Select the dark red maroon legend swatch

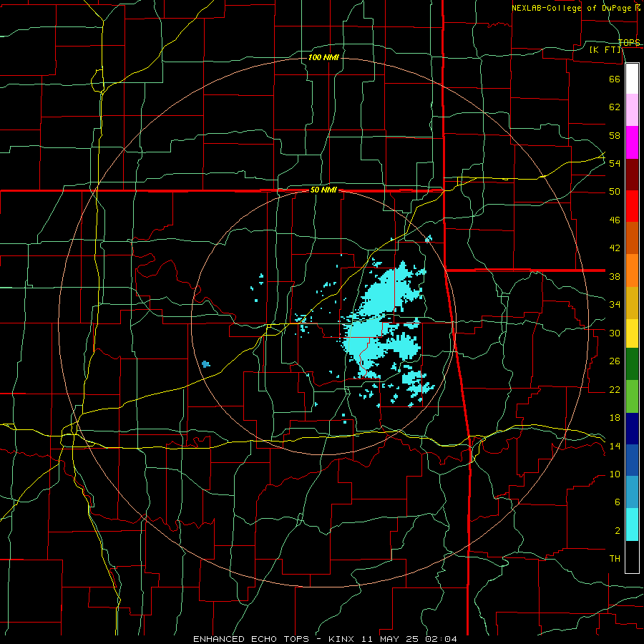(x=632, y=174)
